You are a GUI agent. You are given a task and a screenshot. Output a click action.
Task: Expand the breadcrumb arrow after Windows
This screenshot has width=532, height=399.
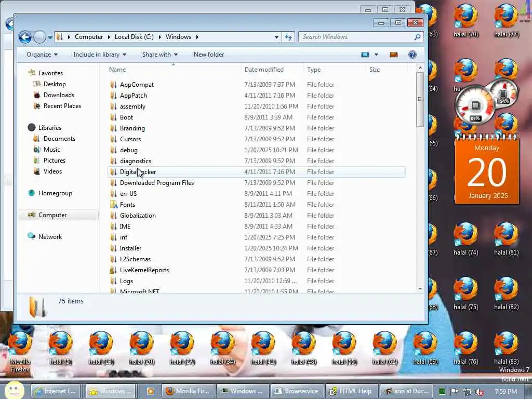tap(197, 37)
